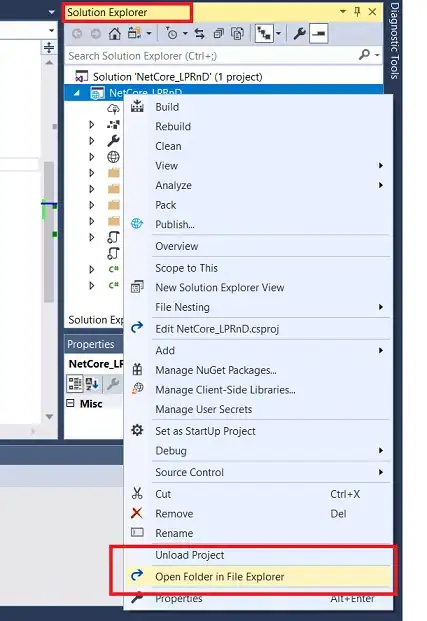Screen dimensions: 427x621
Task: Click the Pending Changes Filter clock icon
Action: click(x=172, y=34)
